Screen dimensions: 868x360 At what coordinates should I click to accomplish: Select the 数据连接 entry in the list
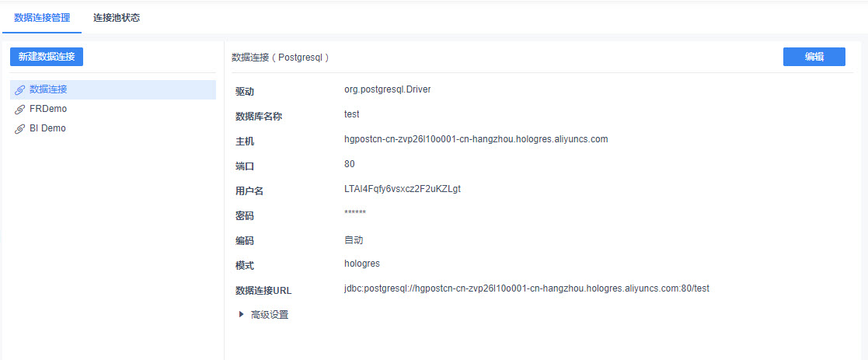click(113, 89)
